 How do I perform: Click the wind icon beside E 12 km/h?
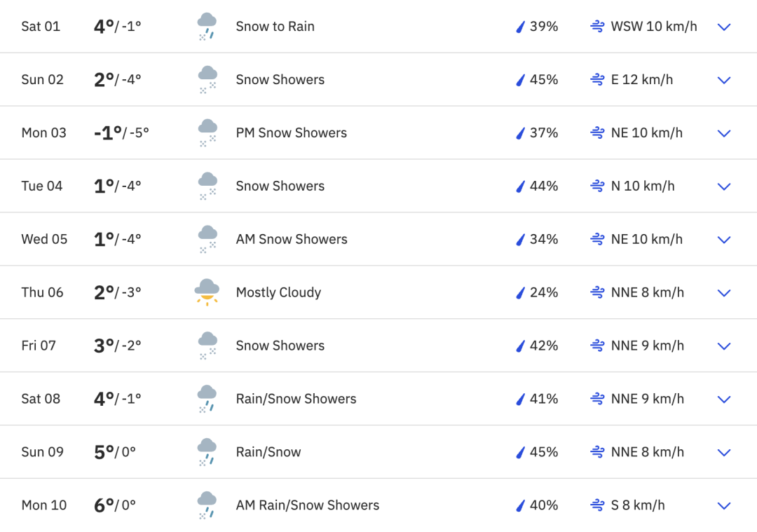(x=597, y=80)
